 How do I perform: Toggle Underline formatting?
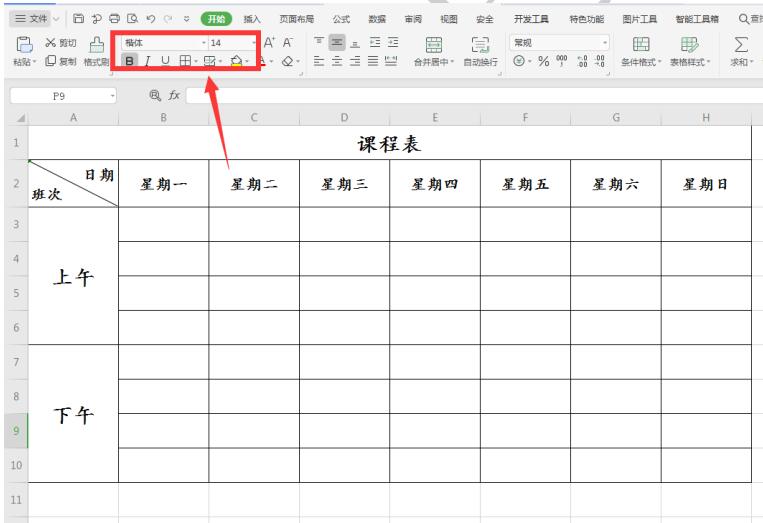tap(165, 61)
